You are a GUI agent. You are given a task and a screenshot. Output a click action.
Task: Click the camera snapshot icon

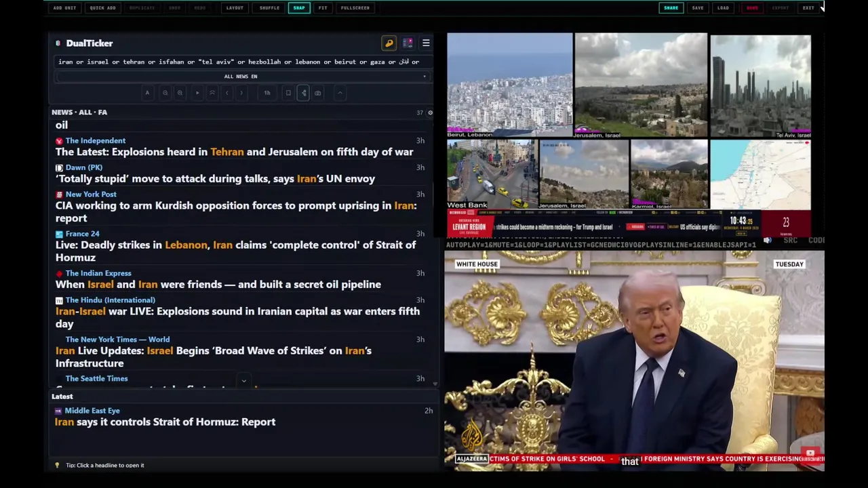(318, 93)
